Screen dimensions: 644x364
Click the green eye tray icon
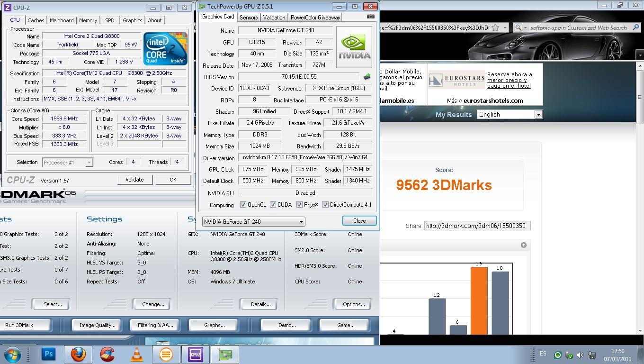(558, 355)
